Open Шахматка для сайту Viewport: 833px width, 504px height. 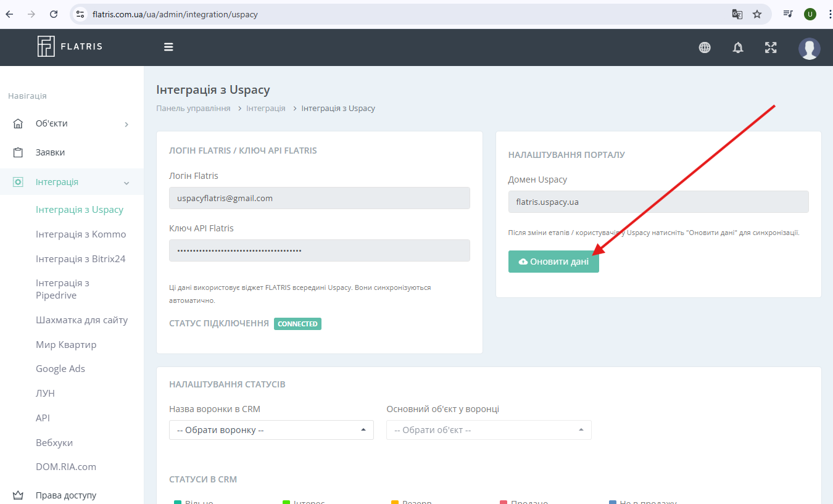(82, 320)
